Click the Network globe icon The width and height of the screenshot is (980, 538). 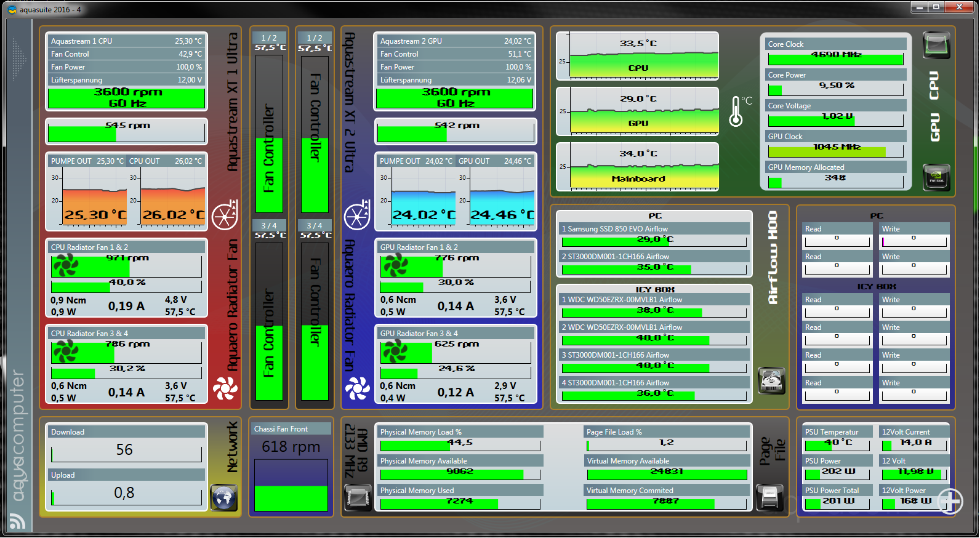click(224, 497)
